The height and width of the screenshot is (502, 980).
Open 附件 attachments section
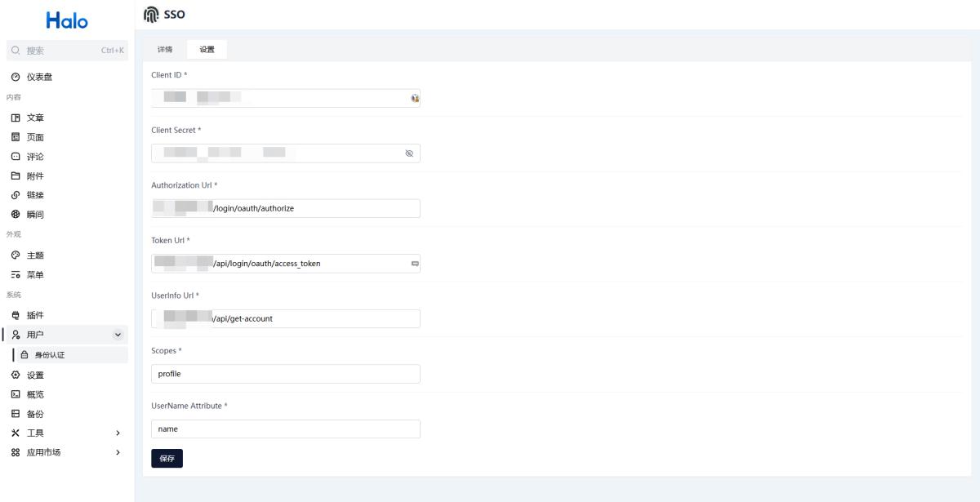tap(35, 176)
